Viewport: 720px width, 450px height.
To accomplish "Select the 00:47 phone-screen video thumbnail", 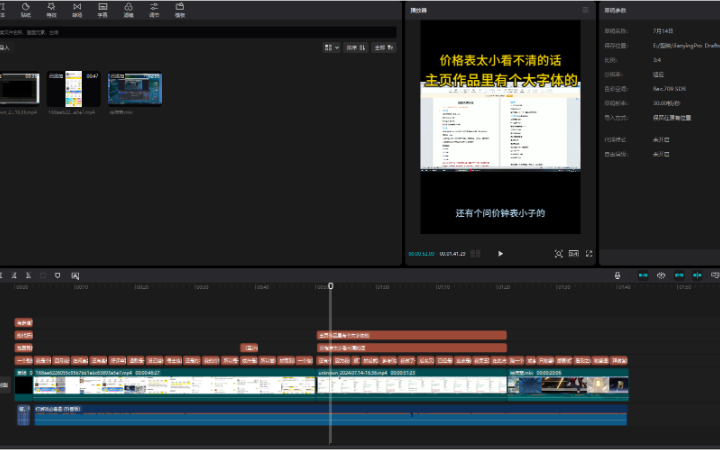I will pyautogui.click(x=73, y=89).
